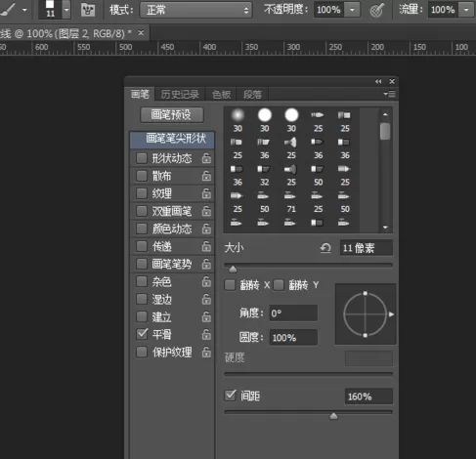The height and width of the screenshot is (459, 476).
Task: Enable the 形状动态 checkbox
Action: (142, 158)
